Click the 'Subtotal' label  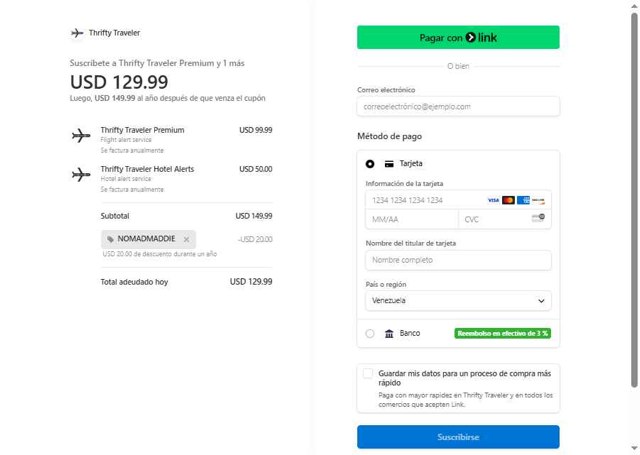[115, 216]
